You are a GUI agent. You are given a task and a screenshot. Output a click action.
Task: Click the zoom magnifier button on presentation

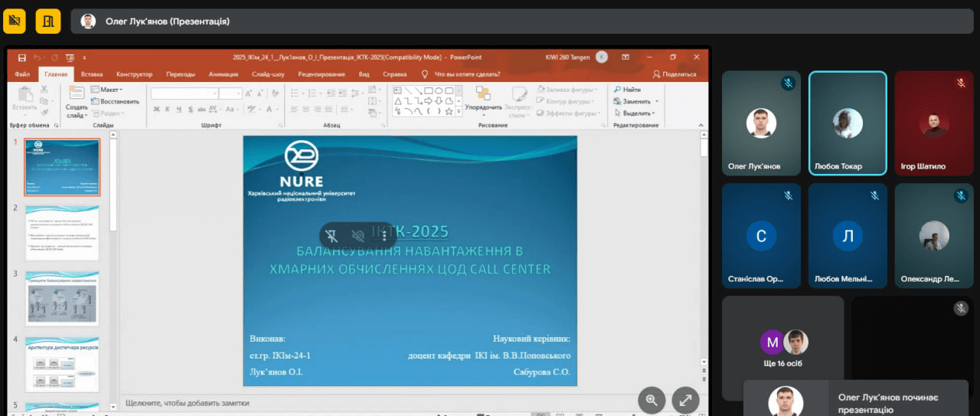coord(652,399)
